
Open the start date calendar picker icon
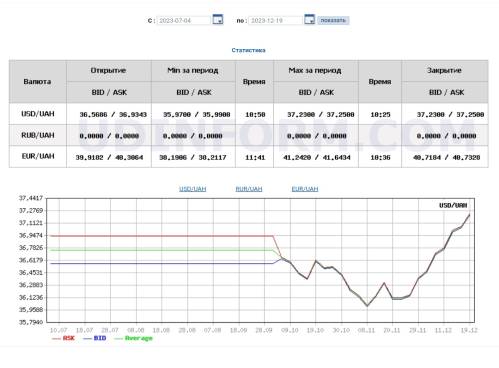point(218,20)
